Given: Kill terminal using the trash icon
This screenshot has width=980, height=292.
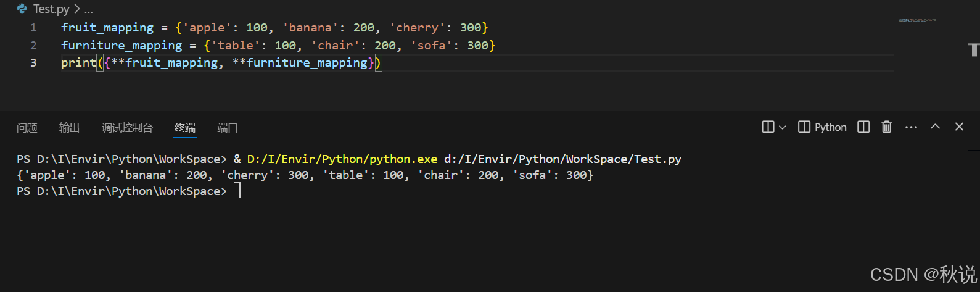Looking at the screenshot, I should (x=886, y=127).
